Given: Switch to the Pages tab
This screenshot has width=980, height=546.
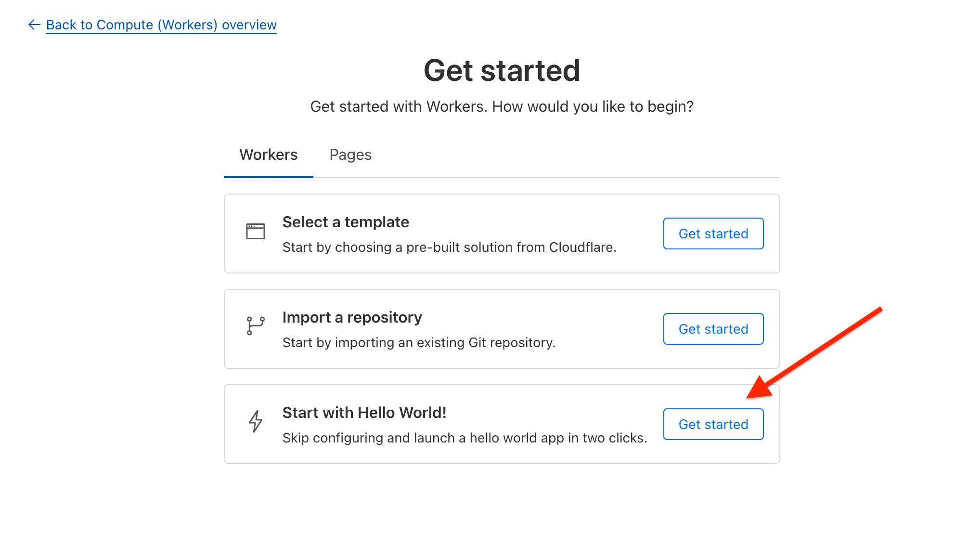Looking at the screenshot, I should tap(350, 155).
